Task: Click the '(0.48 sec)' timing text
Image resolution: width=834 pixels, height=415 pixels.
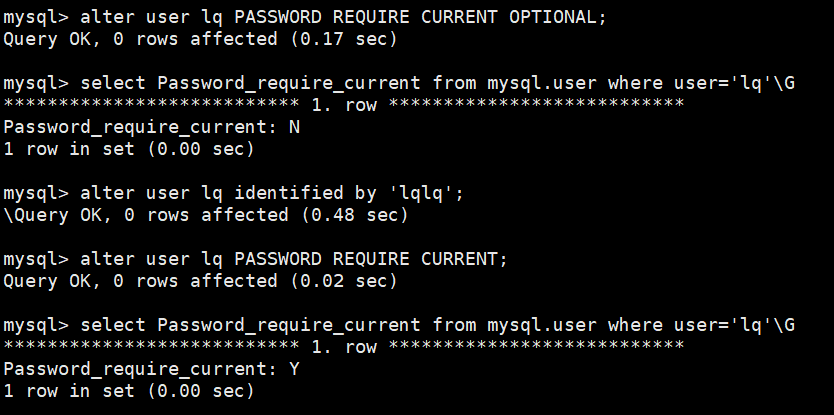Action: [353, 214]
